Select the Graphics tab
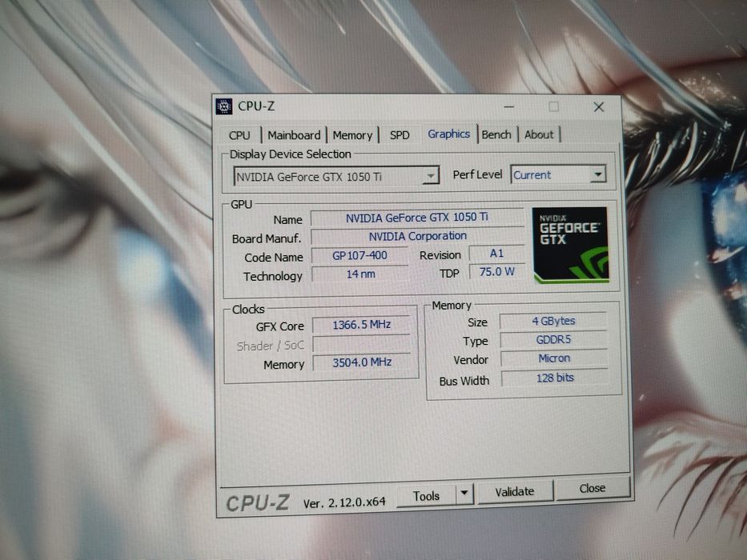The height and width of the screenshot is (560, 747). click(449, 134)
